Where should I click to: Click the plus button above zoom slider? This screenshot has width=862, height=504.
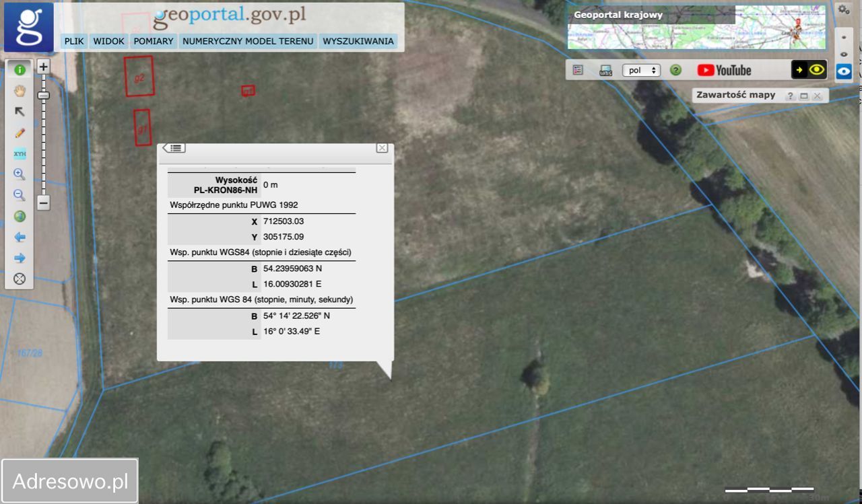coord(43,67)
